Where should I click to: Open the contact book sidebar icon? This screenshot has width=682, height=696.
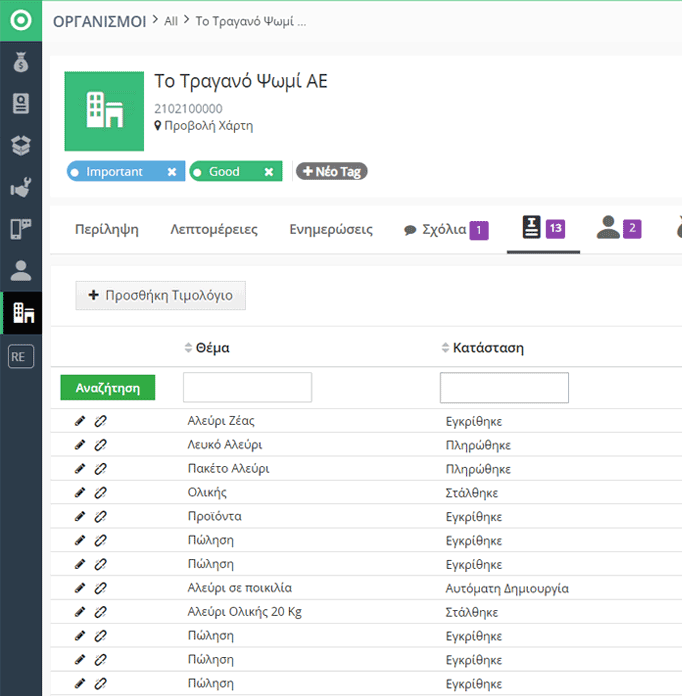tap(20, 103)
